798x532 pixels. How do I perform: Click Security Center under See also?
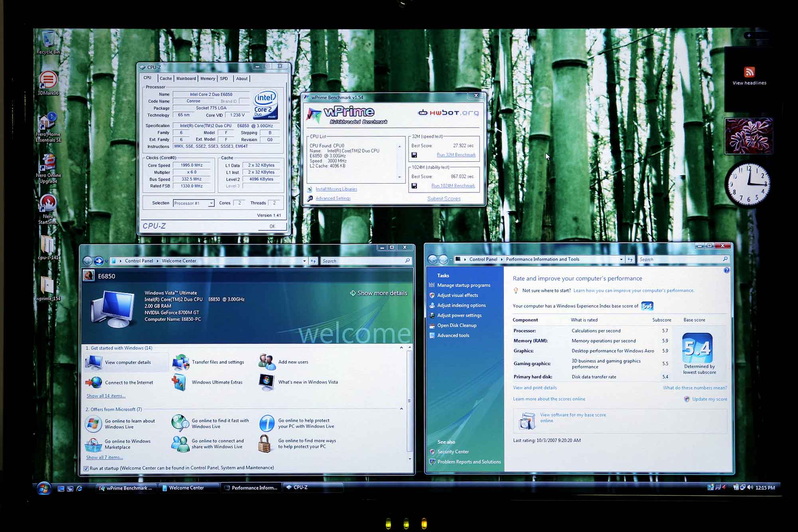coord(453,452)
